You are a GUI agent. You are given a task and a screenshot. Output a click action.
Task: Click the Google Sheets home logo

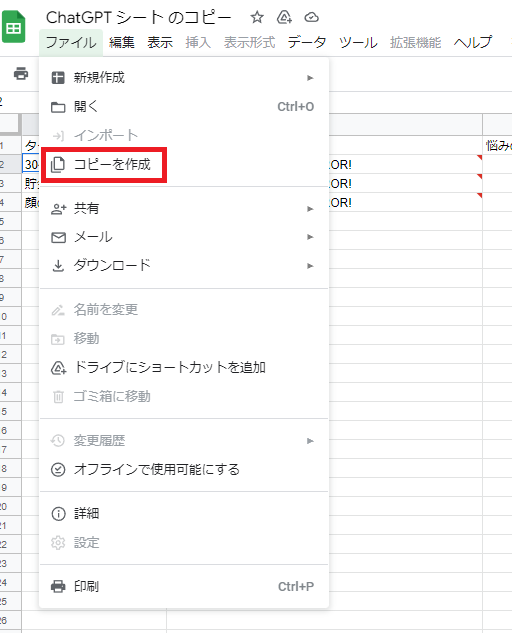14,27
